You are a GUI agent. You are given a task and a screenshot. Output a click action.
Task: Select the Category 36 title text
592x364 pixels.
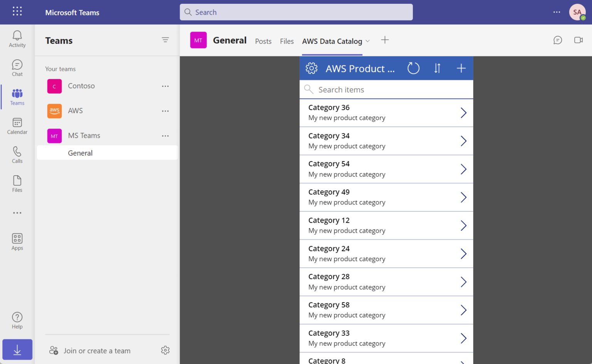pos(329,107)
